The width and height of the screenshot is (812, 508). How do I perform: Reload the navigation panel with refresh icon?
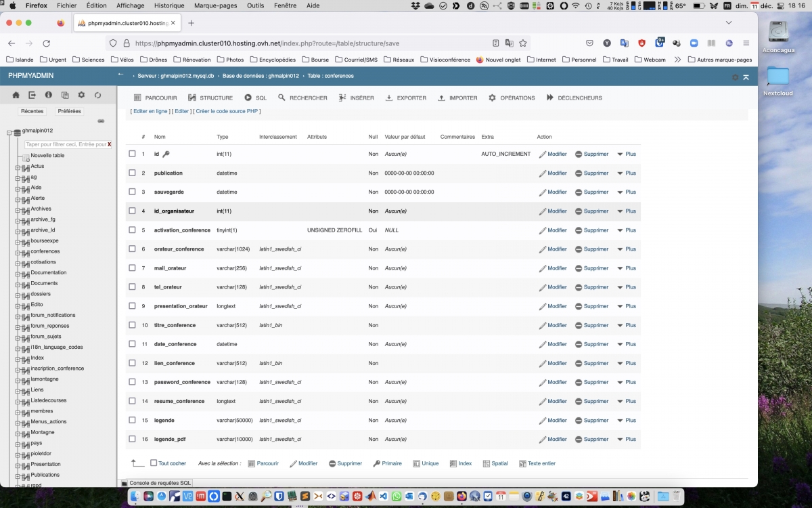click(x=97, y=96)
